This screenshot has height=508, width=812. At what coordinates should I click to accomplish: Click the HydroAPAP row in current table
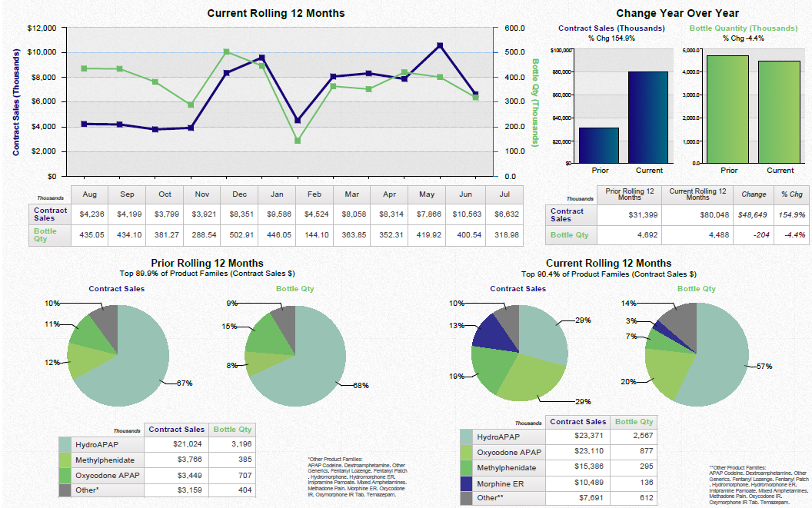tap(498, 437)
